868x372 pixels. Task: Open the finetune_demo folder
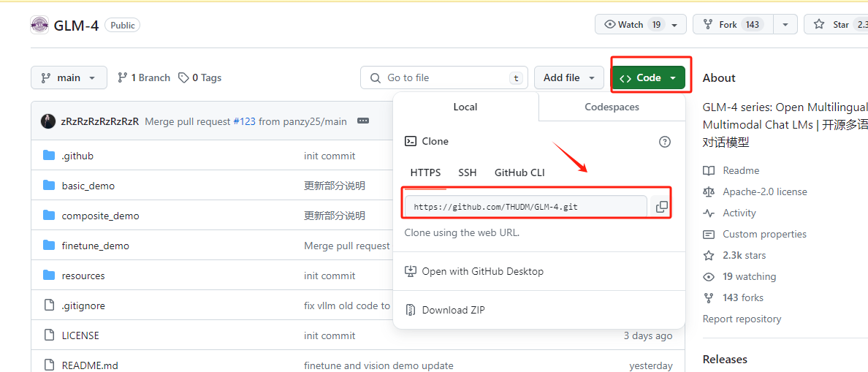95,246
